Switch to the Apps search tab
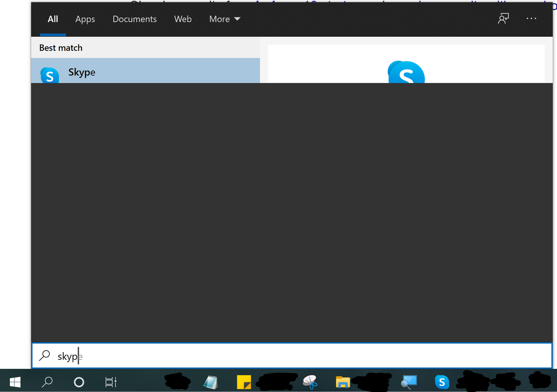Image resolution: width=557 pixels, height=392 pixels. 85,19
